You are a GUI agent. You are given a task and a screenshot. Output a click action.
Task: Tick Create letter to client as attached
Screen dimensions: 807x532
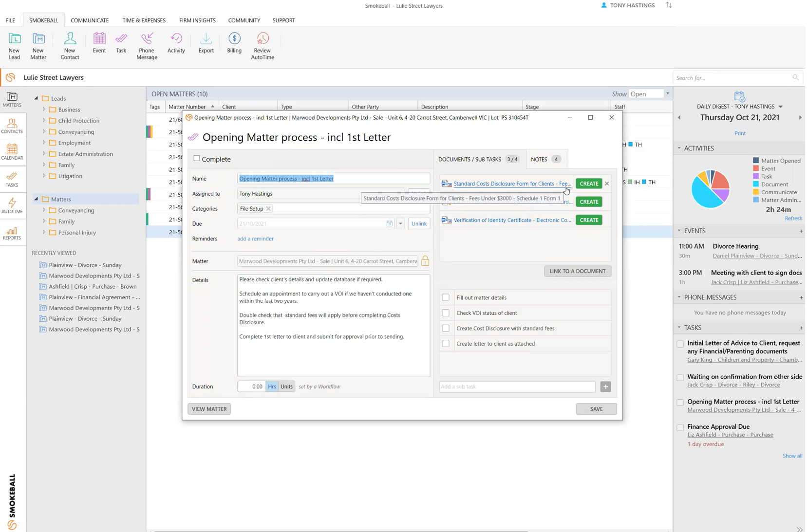pyautogui.click(x=446, y=344)
